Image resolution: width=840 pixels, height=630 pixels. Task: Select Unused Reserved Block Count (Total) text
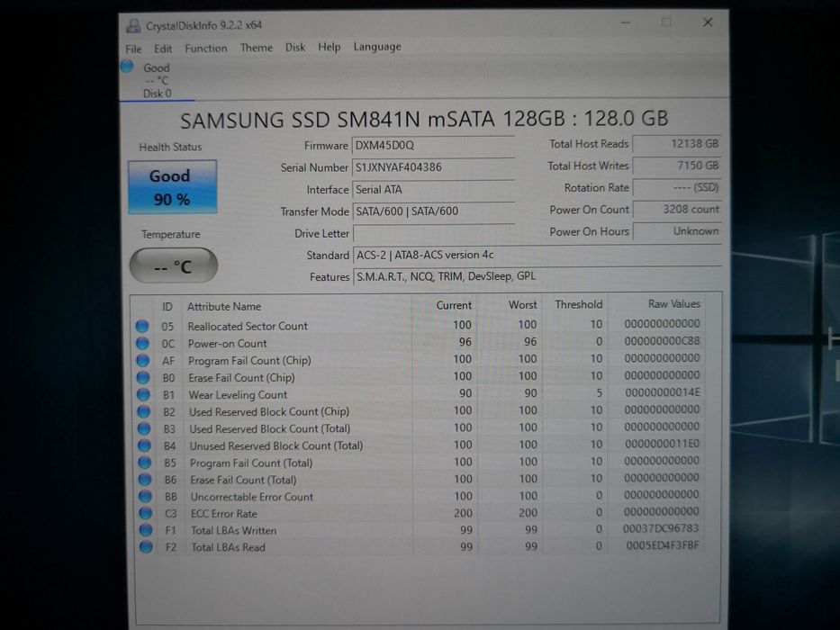(x=276, y=445)
